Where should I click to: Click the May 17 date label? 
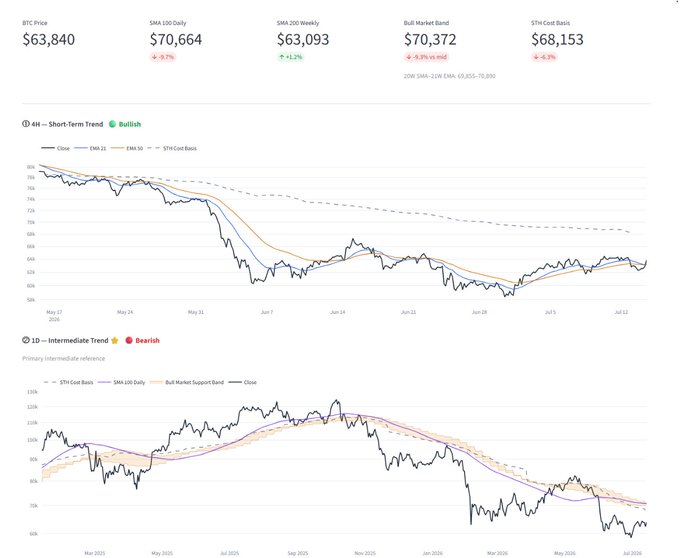[x=54, y=312]
